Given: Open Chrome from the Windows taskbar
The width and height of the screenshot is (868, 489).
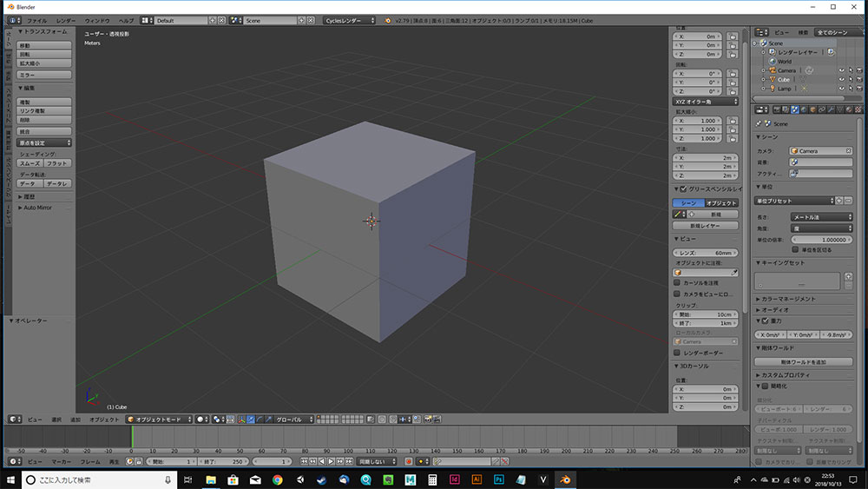Looking at the screenshot, I should click(278, 479).
